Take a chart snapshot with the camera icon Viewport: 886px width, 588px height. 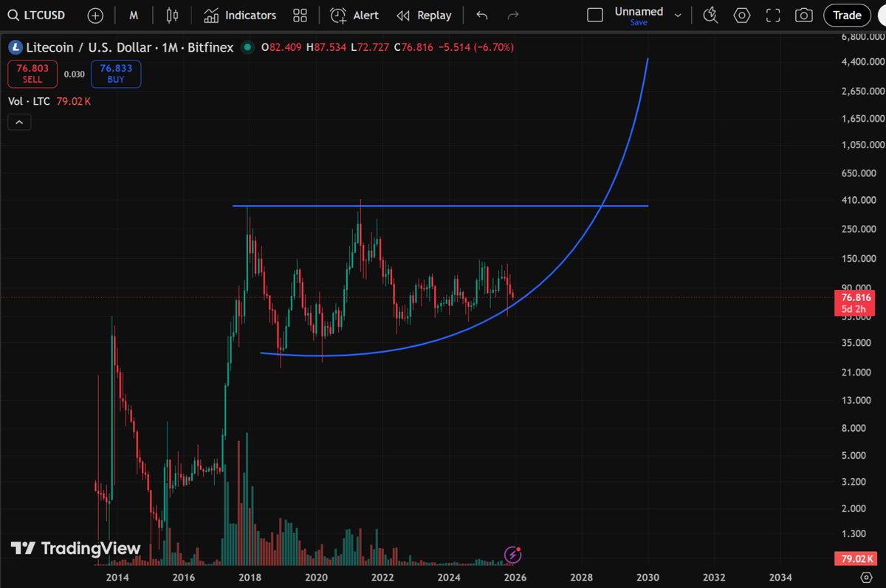click(804, 15)
